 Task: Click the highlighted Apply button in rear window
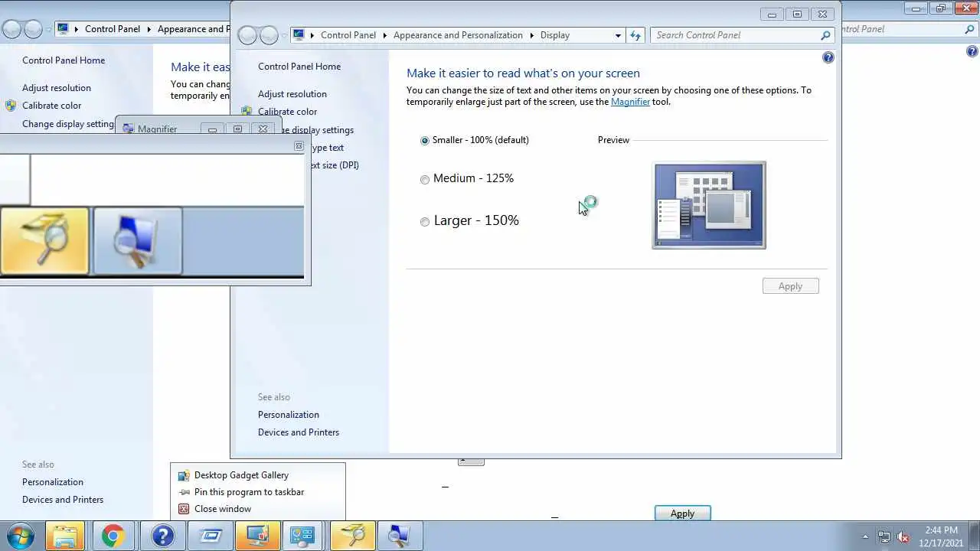click(x=682, y=514)
